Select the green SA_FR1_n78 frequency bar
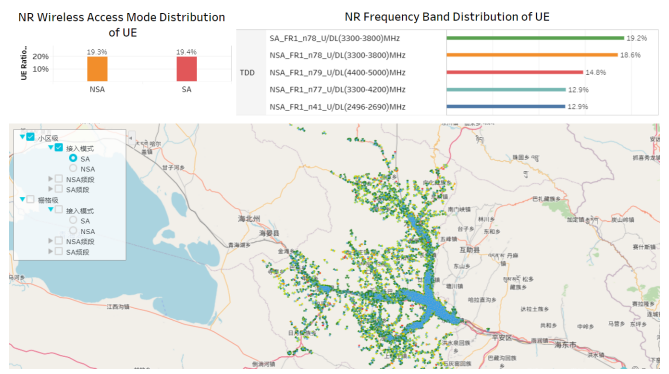The width and height of the screenshot is (669, 374). click(535, 38)
